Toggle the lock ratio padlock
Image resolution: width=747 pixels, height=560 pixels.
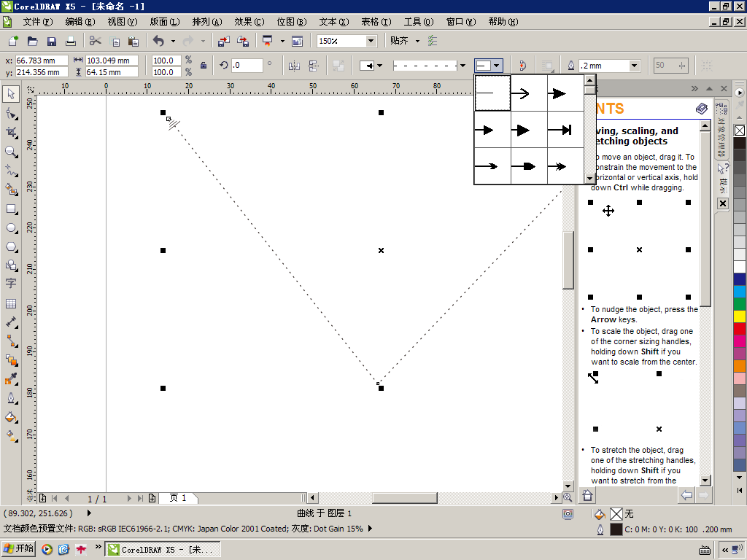coord(204,66)
